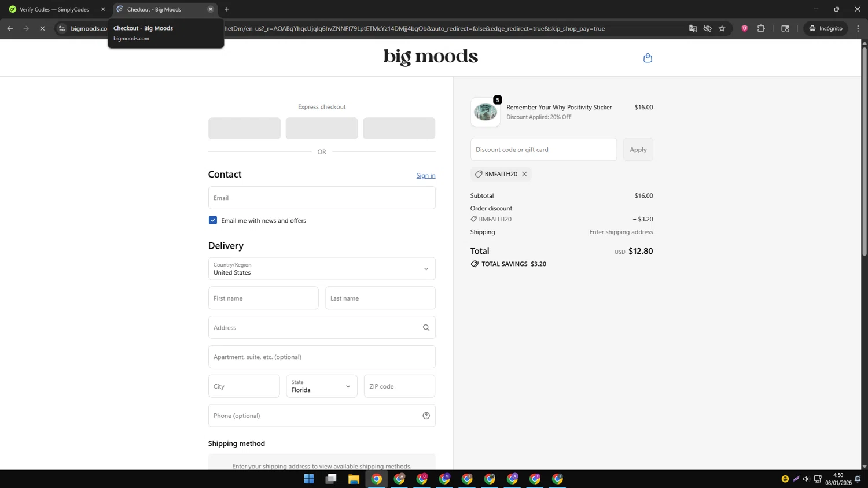This screenshot has width=868, height=488.
Task: Stop loading the page in browser toolbar
Action: (42, 28)
